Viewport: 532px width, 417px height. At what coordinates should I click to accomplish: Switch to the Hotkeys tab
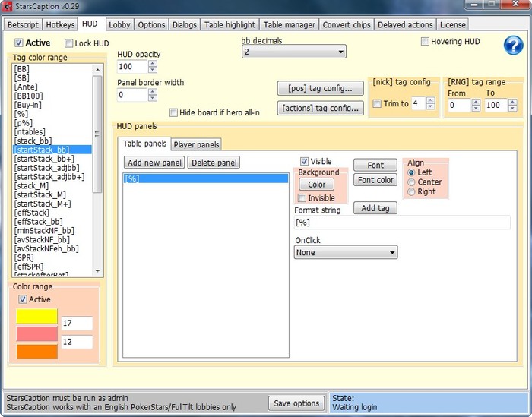(60, 25)
